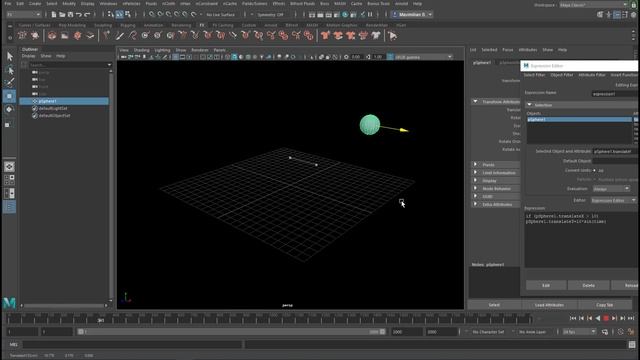Open the menu set dropdown showing FX
The height and width of the screenshot is (360, 640).
24,15
